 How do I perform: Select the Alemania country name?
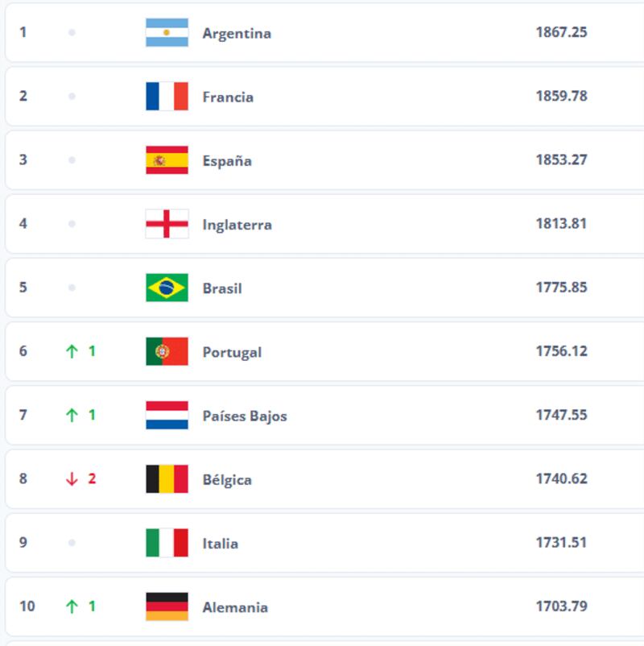coord(235,607)
